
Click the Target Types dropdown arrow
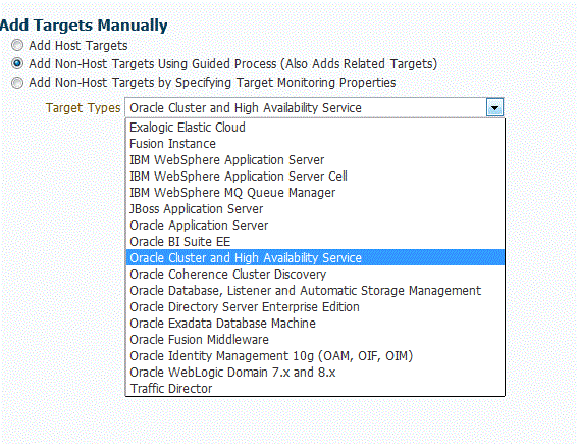(x=494, y=108)
